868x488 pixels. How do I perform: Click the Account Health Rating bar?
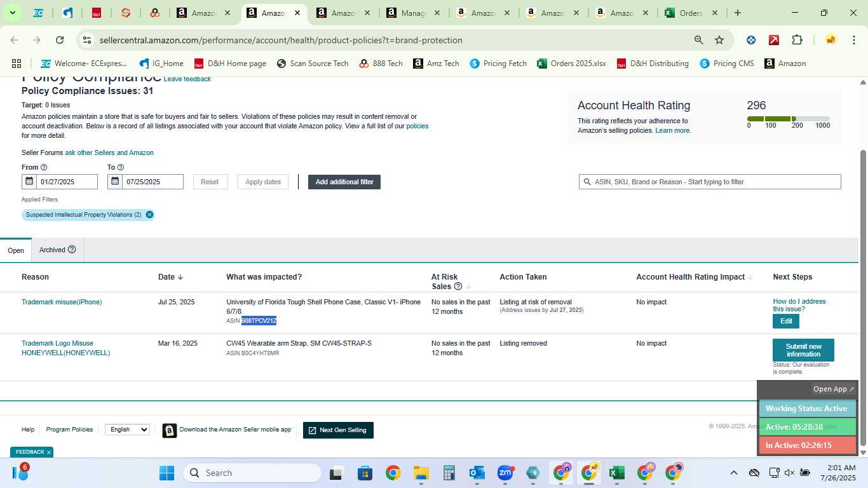789,119
